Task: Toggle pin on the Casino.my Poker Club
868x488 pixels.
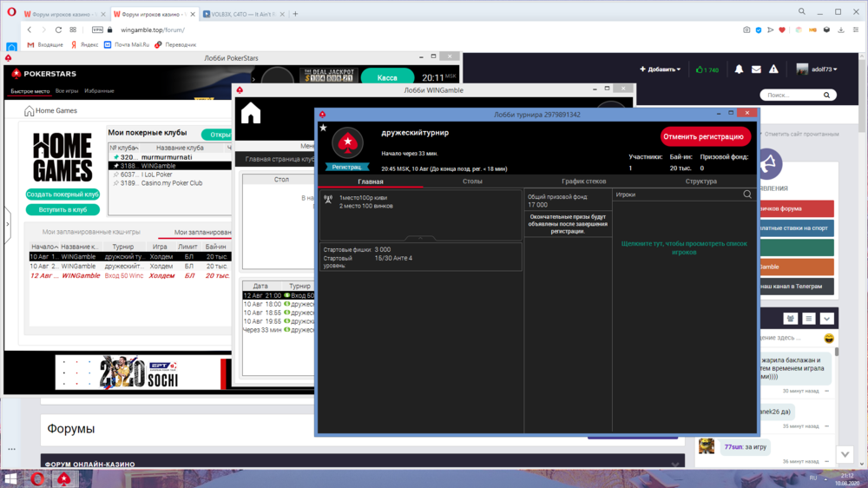Action: [x=115, y=183]
